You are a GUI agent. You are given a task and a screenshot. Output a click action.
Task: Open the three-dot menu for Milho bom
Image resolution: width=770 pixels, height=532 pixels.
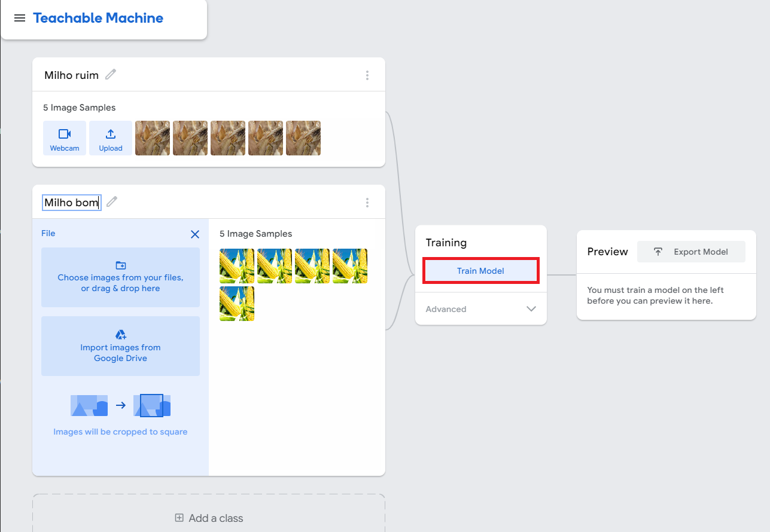(367, 203)
